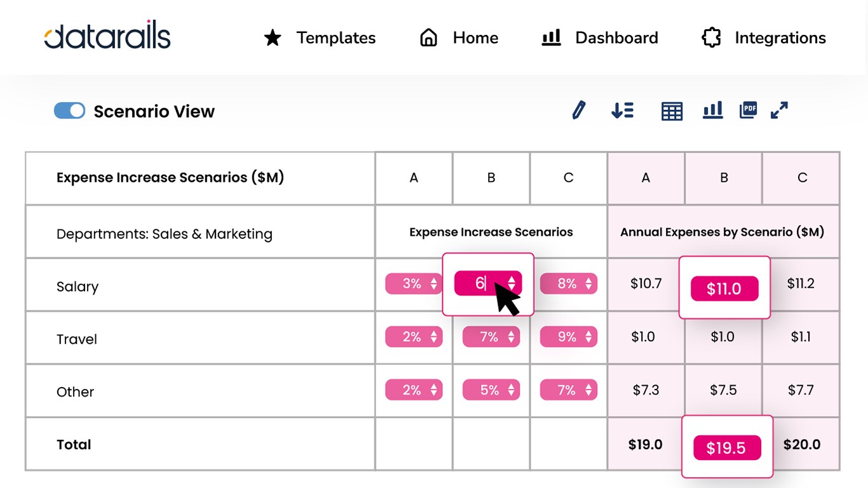Switch to table view icon
868x488 pixels.
point(672,111)
